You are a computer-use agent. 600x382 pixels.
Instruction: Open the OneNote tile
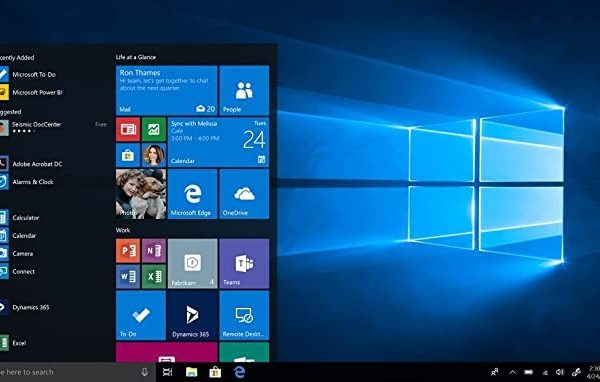(x=154, y=251)
